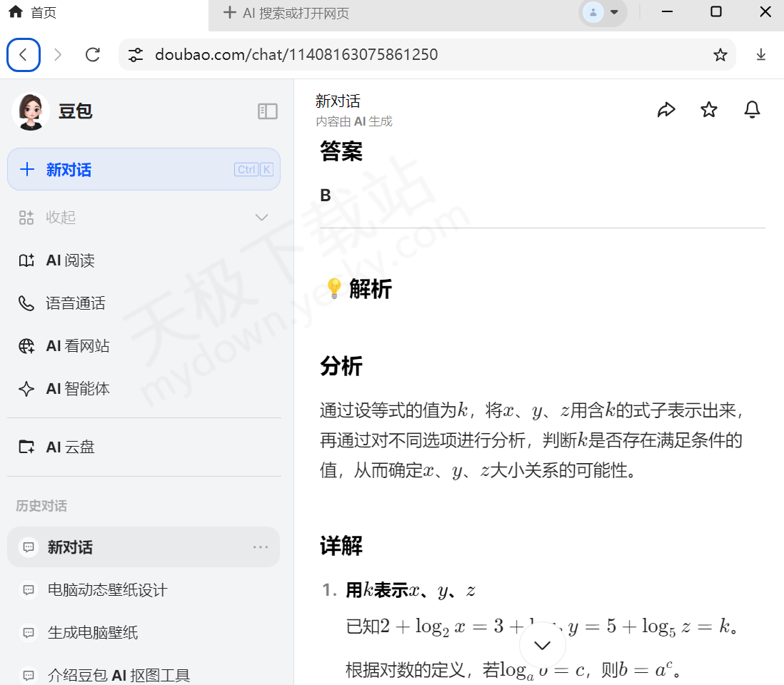Start a new chat with 新对话
784x685 pixels.
[144, 169]
